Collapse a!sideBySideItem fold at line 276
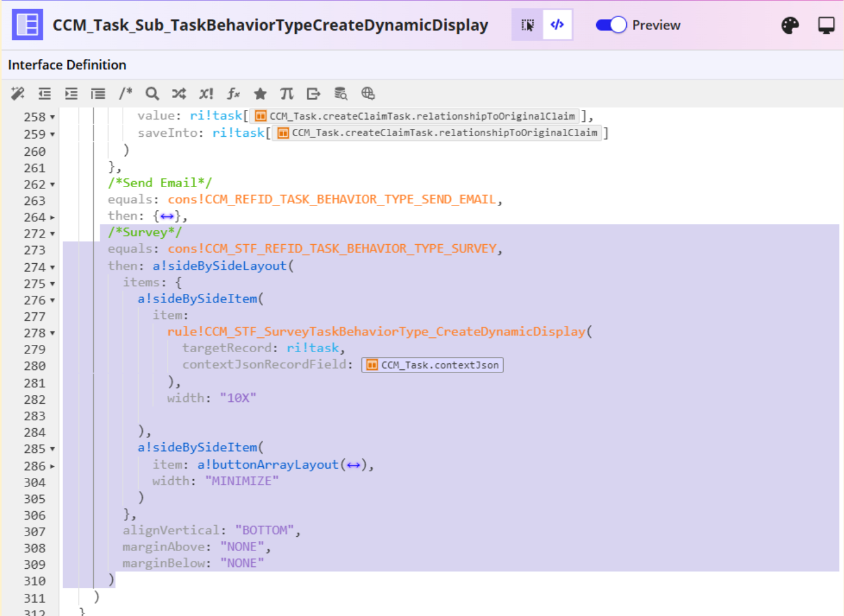Image resolution: width=844 pixels, height=616 pixels. click(52, 301)
